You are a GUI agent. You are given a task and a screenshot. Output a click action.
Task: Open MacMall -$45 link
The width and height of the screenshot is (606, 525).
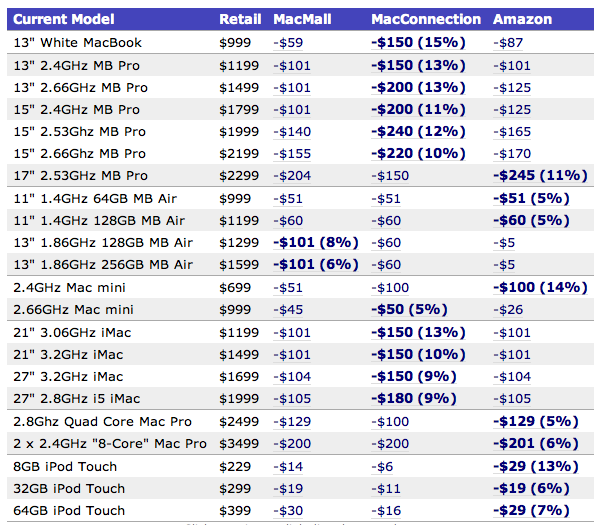coord(288,309)
